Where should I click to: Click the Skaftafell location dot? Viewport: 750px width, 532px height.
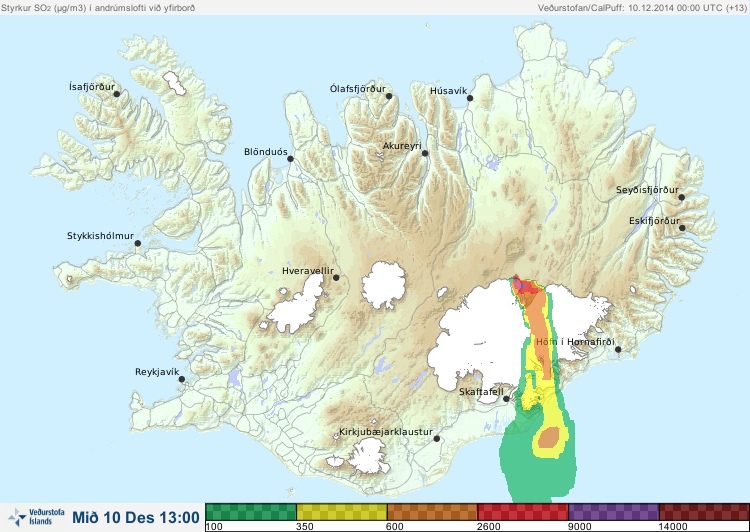tap(506, 399)
